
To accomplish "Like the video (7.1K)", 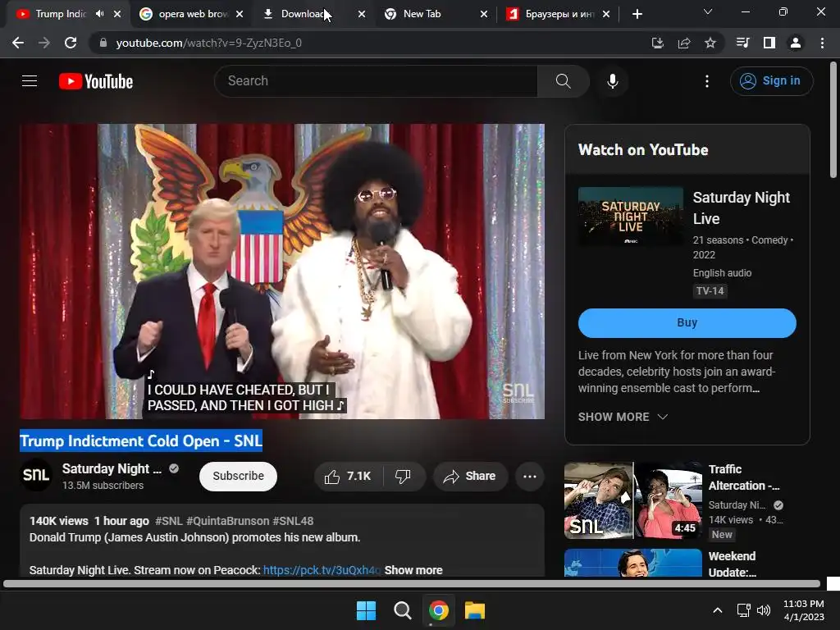I will (x=348, y=476).
